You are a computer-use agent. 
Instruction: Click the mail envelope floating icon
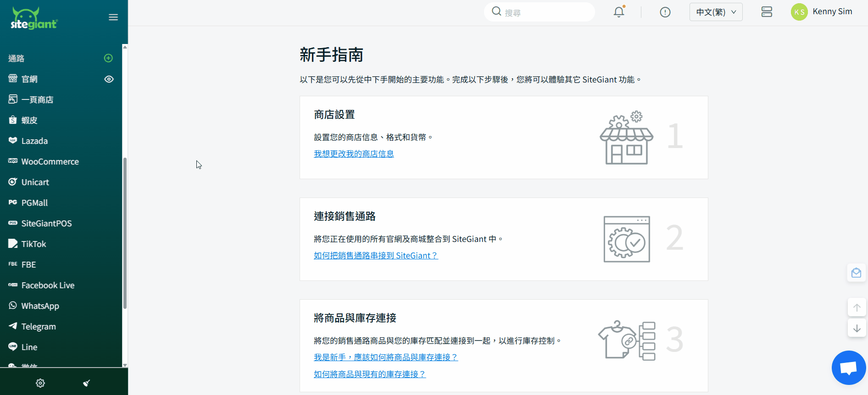click(856, 273)
